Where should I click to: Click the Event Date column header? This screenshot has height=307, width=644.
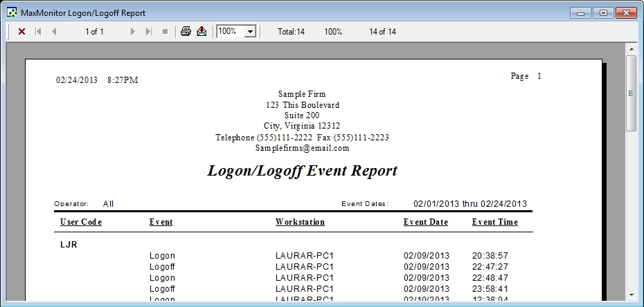425,222
